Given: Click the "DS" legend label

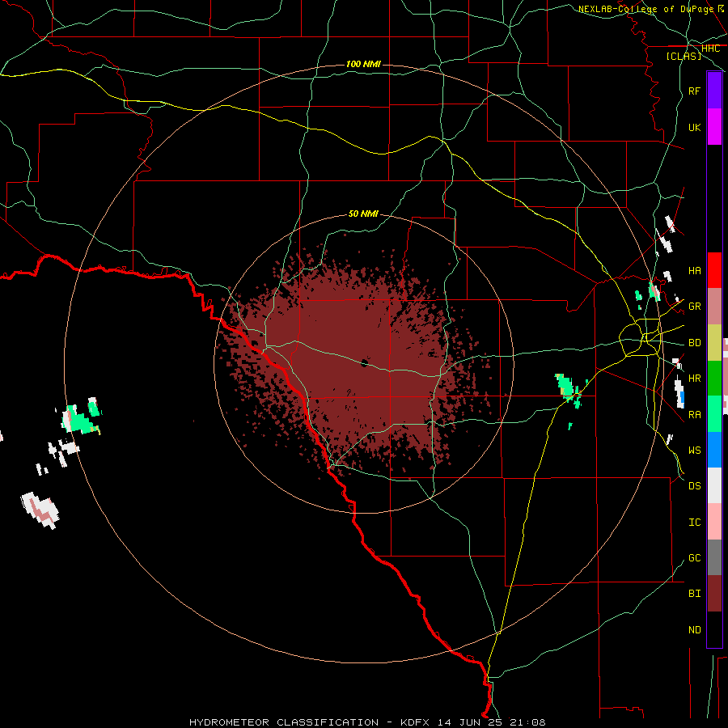Looking at the screenshot, I should click(x=695, y=486).
